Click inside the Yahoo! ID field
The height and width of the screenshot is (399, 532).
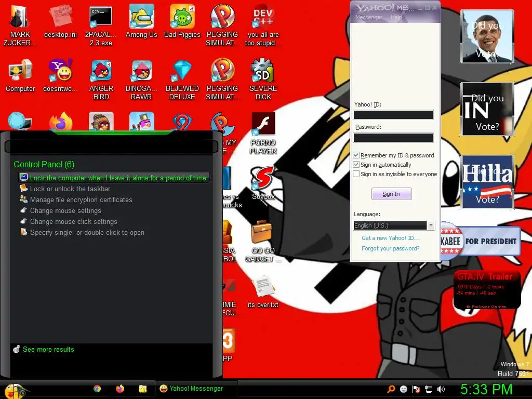coord(393,115)
